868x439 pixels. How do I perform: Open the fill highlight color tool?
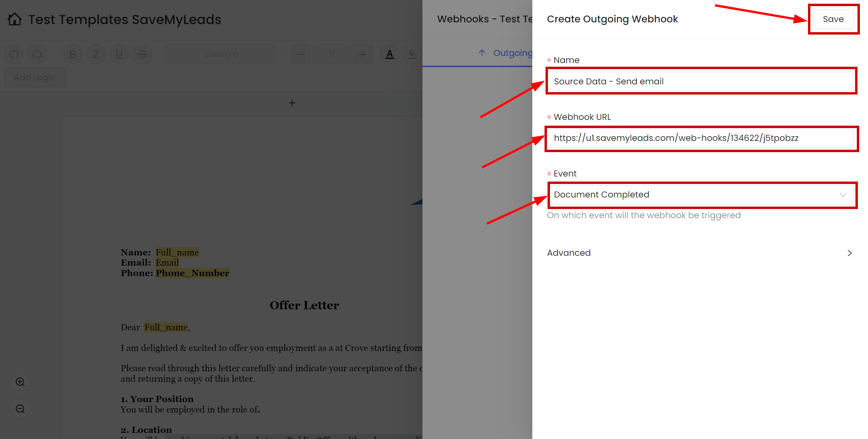point(412,54)
